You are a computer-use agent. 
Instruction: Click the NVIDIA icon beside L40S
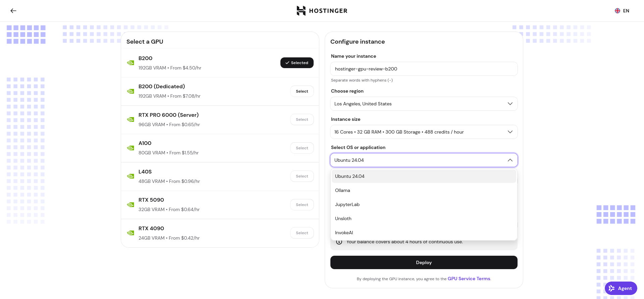(x=130, y=176)
